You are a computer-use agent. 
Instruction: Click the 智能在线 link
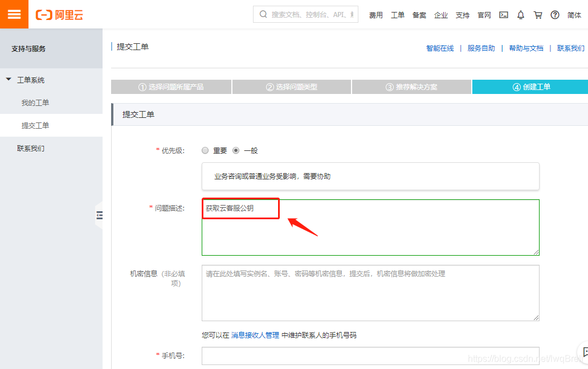(x=440, y=48)
